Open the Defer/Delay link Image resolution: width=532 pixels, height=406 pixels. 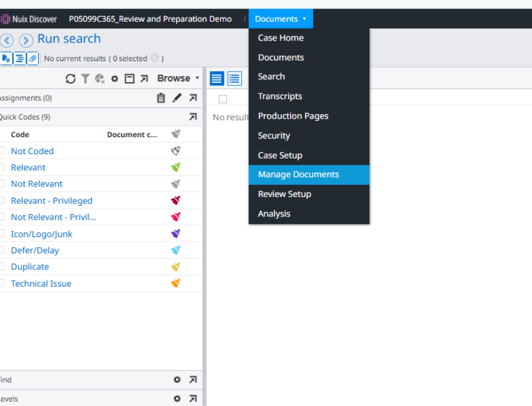35,250
